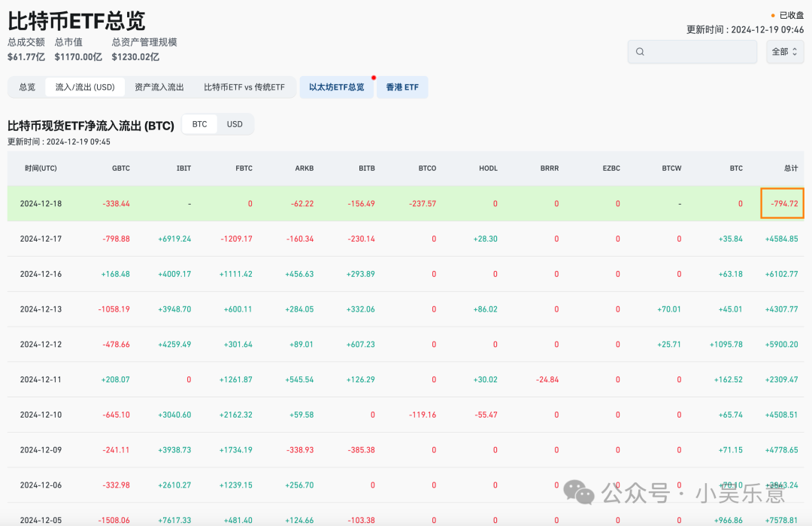Image resolution: width=812 pixels, height=526 pixels.
Task: Click FBTC value -1209.17
Action: click(x=236, y=239)
